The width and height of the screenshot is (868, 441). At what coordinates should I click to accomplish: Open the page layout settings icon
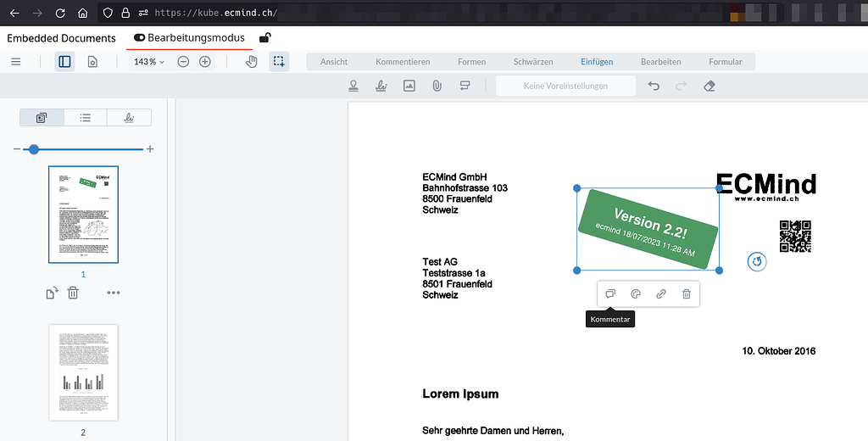pos(92,62)
